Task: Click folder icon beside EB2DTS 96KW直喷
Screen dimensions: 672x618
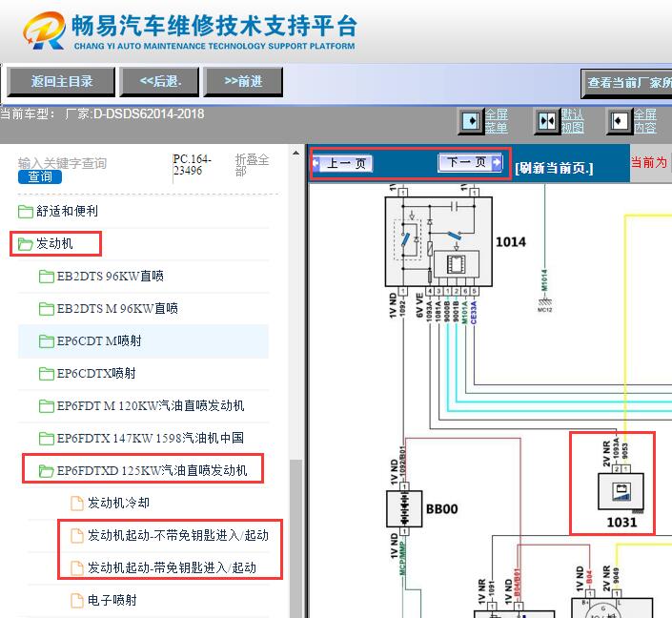Action: 47,277
